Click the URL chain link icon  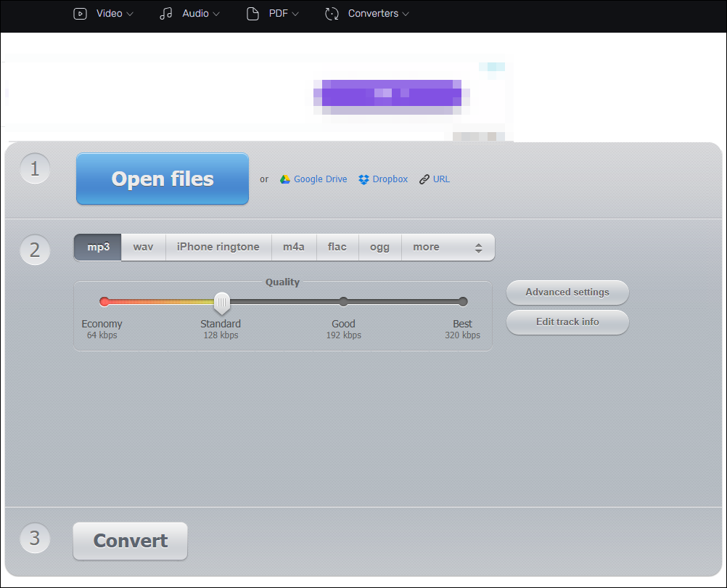tap(424, 179)
